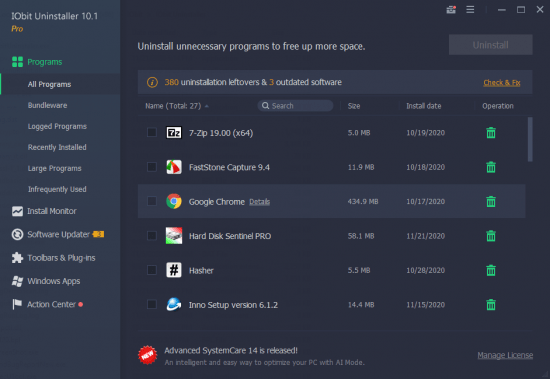Click the Uninstall button

(490, 45)
